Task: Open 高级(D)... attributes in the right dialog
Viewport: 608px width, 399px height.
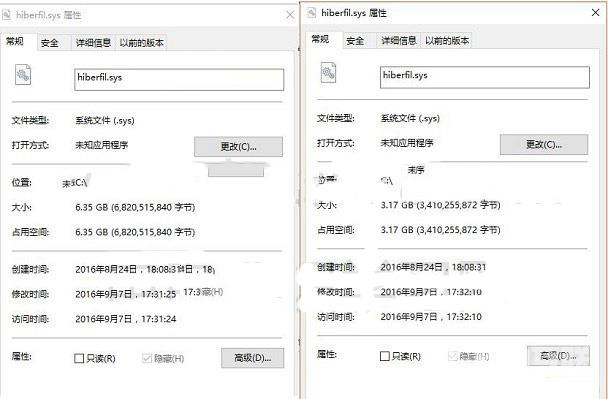Action: pyautogui.click(x=558, y=356)
